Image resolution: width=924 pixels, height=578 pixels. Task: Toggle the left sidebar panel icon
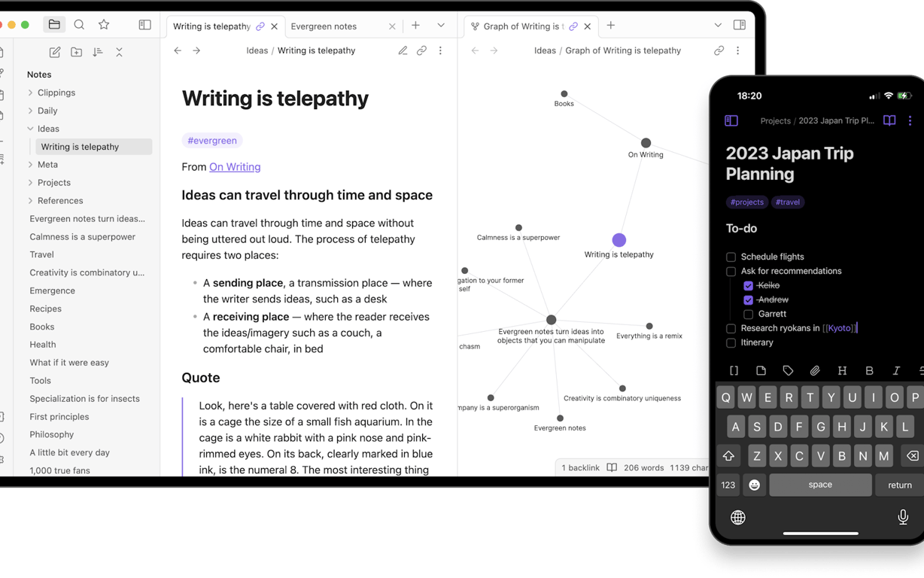click(144, 25)
